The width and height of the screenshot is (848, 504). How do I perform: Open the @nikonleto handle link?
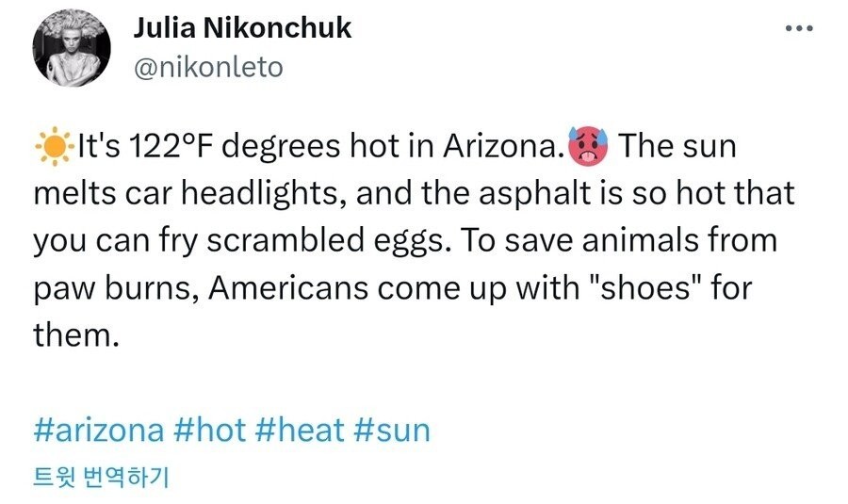click(208, 69)
